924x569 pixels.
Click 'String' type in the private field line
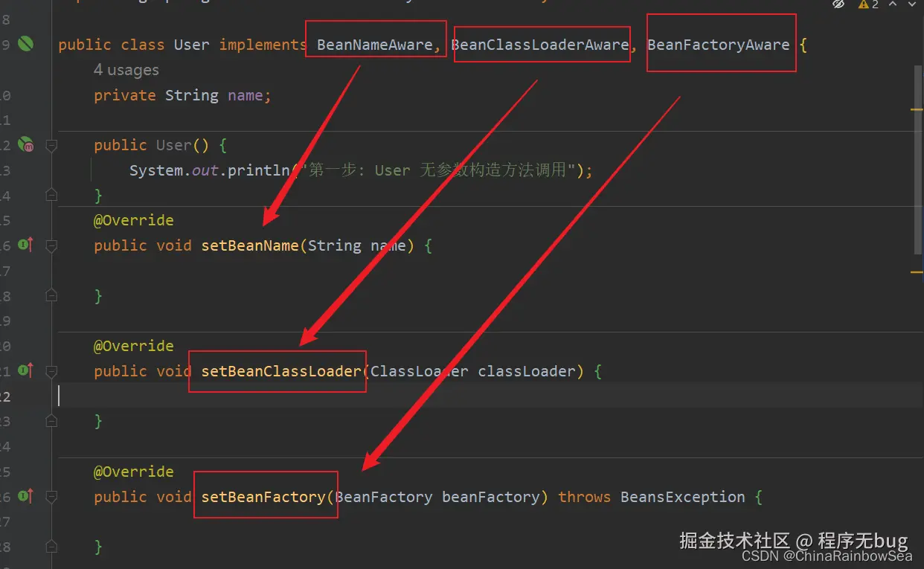coord(192,95)
